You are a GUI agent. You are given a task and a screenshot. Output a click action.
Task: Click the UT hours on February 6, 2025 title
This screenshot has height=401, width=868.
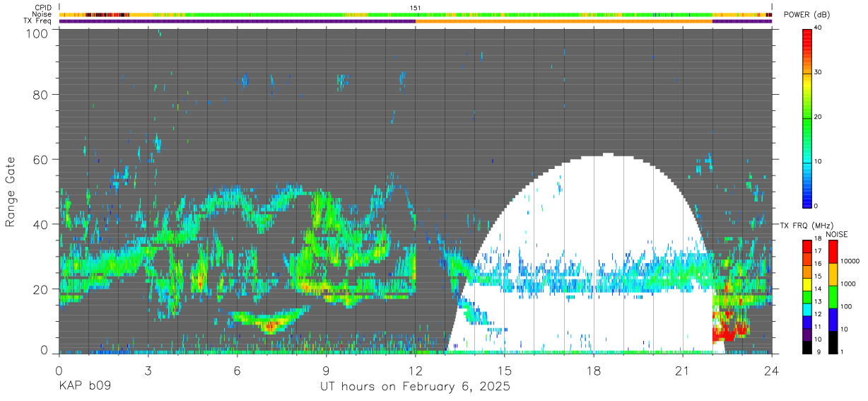pyautogui.click(x=416, y=387)
